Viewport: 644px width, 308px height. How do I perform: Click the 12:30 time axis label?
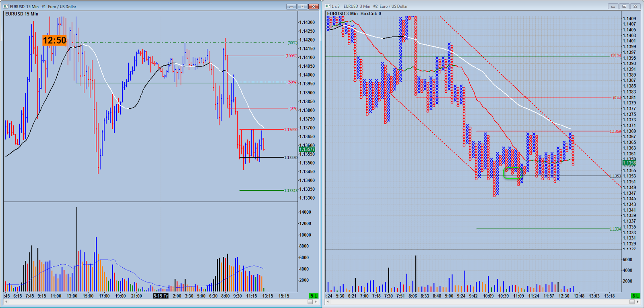click(564, 296)
